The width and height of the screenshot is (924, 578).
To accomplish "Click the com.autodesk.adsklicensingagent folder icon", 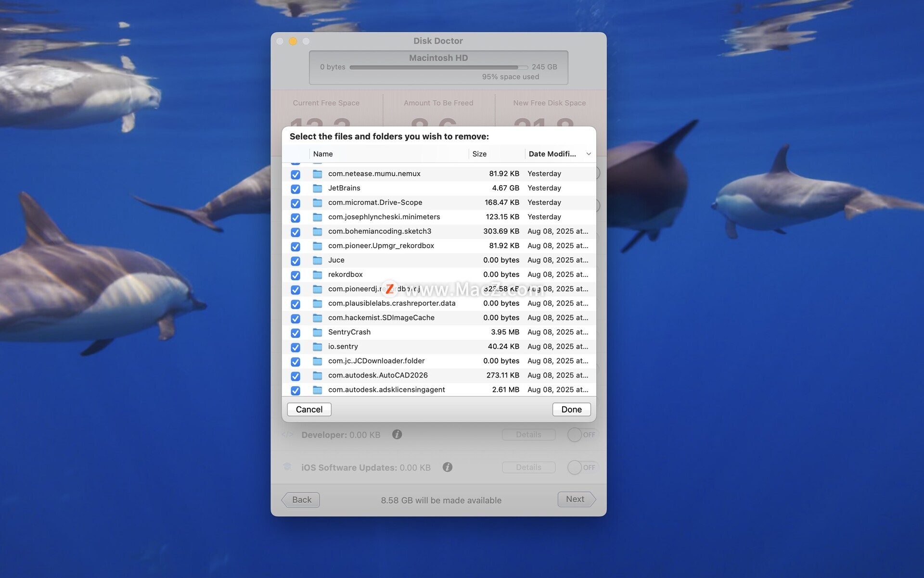I will coord(318,390).
